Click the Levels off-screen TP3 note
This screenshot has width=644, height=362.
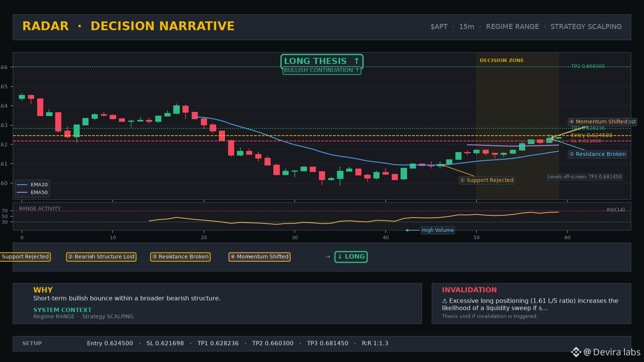tap(585, 177)
